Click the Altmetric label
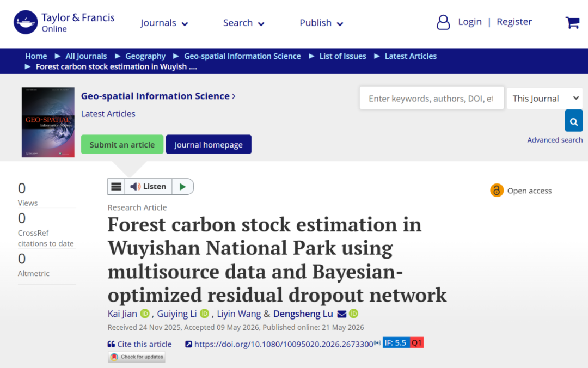The height and width of the screenshot is (368, 588). (33, 273)
